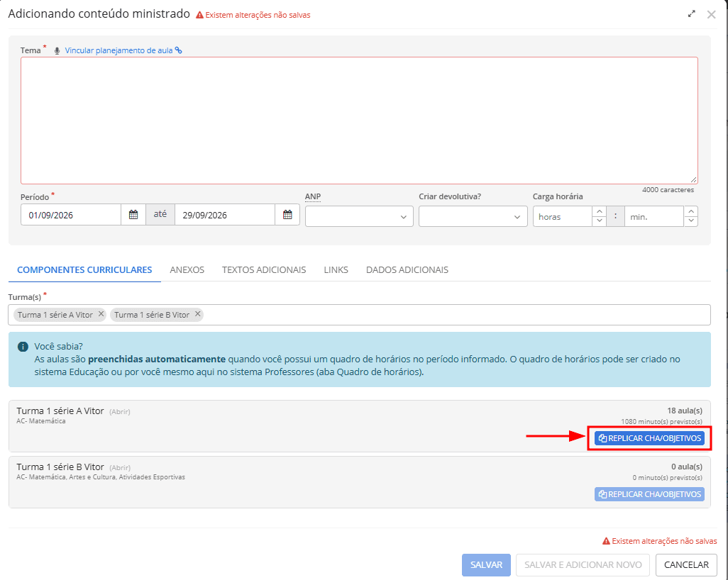
Task: Click the start date field 01/09/2026
Action: 71,215
